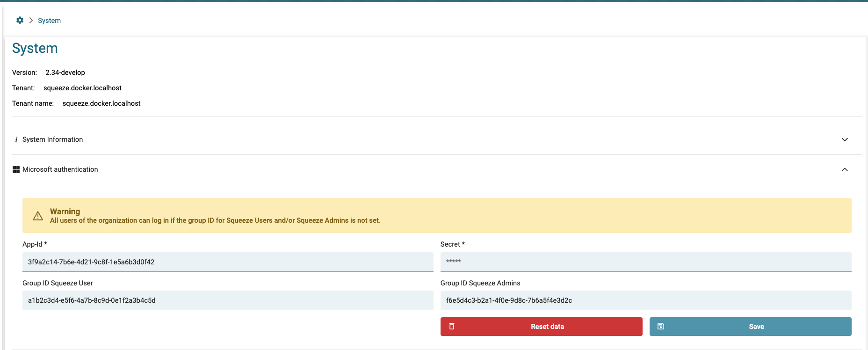
Task: Expand the System Information section chevron
Action: (845, 139)
